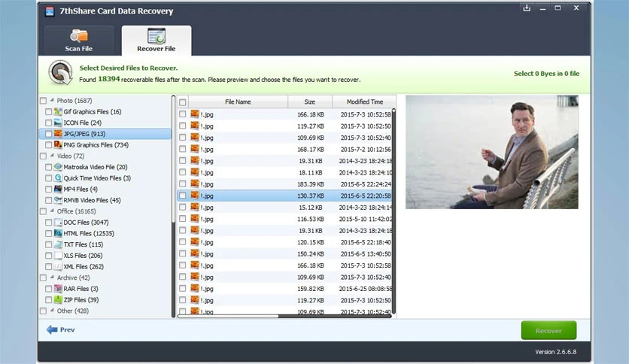This screenshot has width=629, height=364.
Task: Click the PNG Graphics Files type icon
Action: tap(58, 144)
